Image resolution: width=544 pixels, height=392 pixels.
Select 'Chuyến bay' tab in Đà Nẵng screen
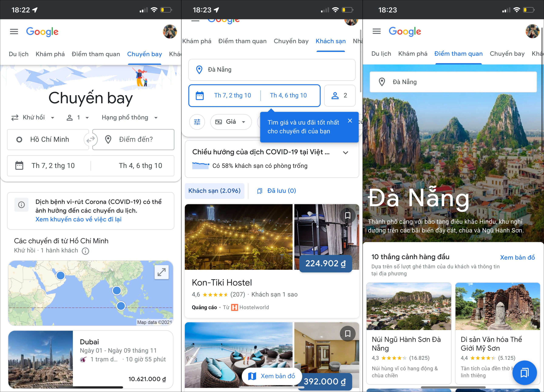point(507,54)
